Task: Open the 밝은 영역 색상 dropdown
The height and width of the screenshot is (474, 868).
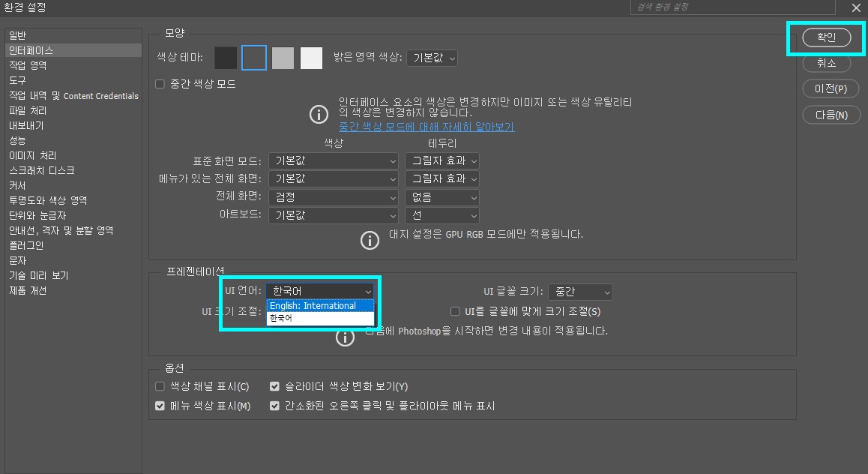Action: (x=432, y=57)
